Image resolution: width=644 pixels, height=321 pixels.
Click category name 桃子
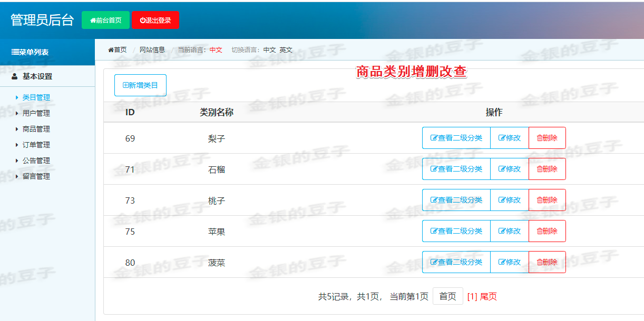pos(217,200)
